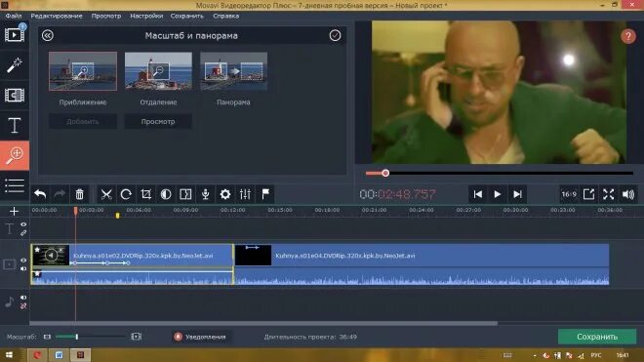Detach preview window icon
This screenshot has height=362, width=644.
pos(588,194)
